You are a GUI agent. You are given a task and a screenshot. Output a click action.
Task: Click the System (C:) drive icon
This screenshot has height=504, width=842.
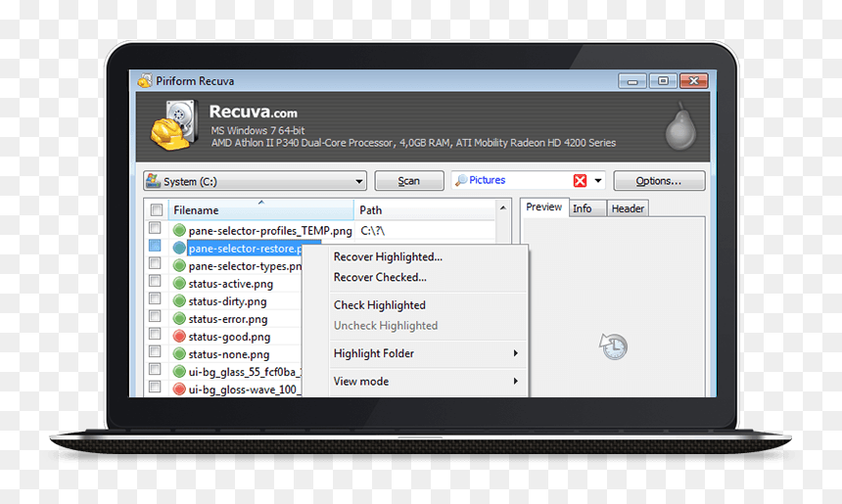click(153, 180)
